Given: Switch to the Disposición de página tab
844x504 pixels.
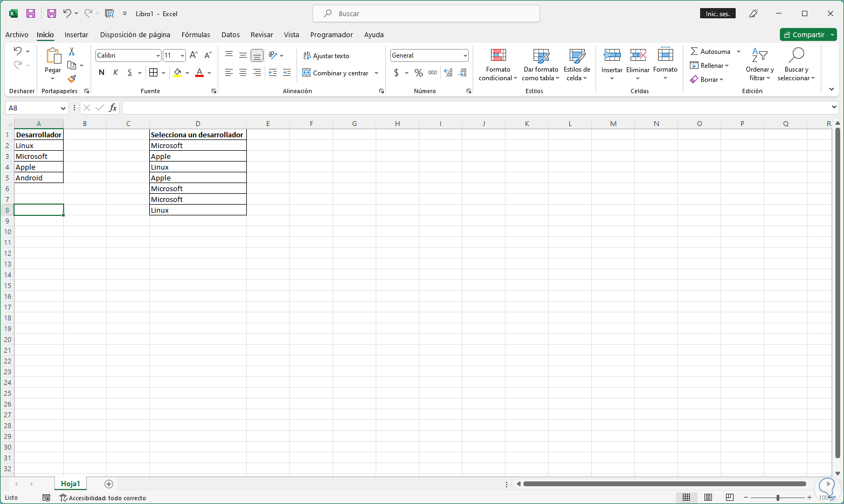Looking at the screenshot, I should pyautogui.click(x=135, y=34).
